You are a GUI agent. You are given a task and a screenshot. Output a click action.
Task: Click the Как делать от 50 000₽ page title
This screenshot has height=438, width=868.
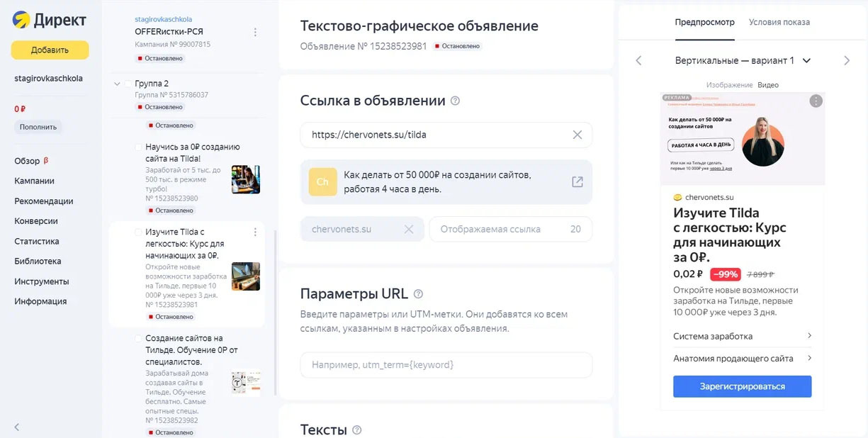(x=437, y=182)
